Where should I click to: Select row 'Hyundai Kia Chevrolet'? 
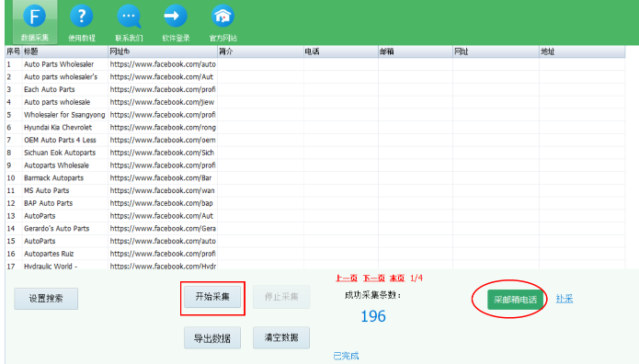click(x=315, y=127)
